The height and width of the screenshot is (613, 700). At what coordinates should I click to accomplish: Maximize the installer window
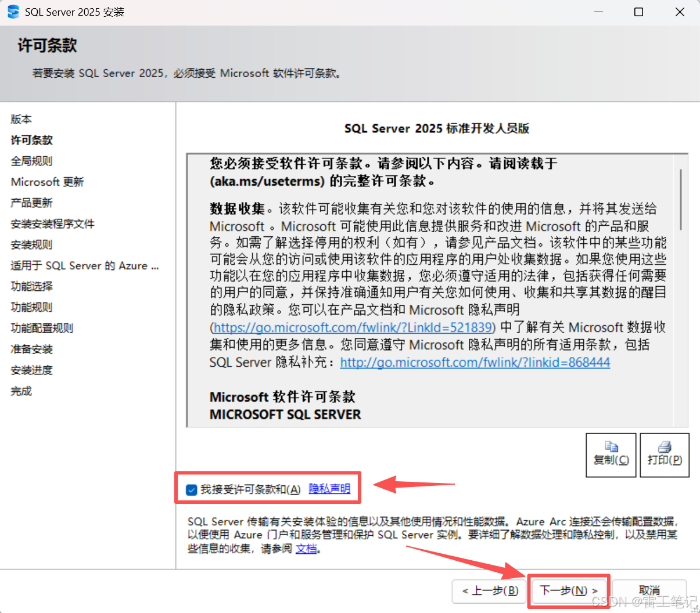point(638,12)
